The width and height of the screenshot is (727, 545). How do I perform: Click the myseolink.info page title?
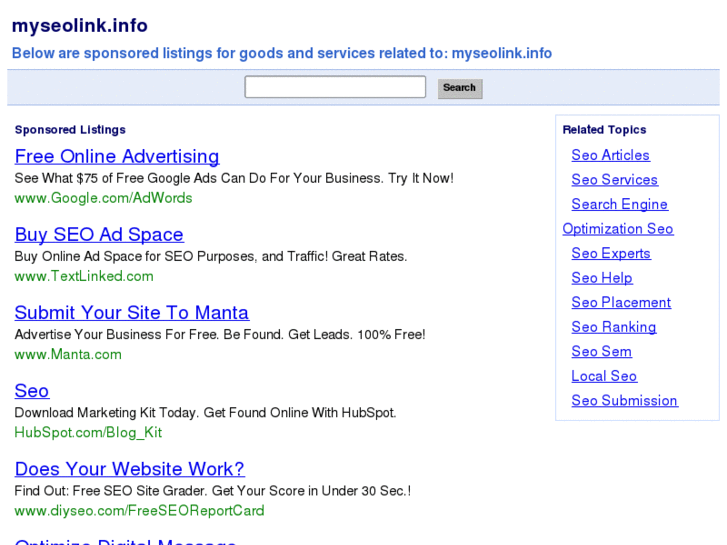[x=80, y=26]
